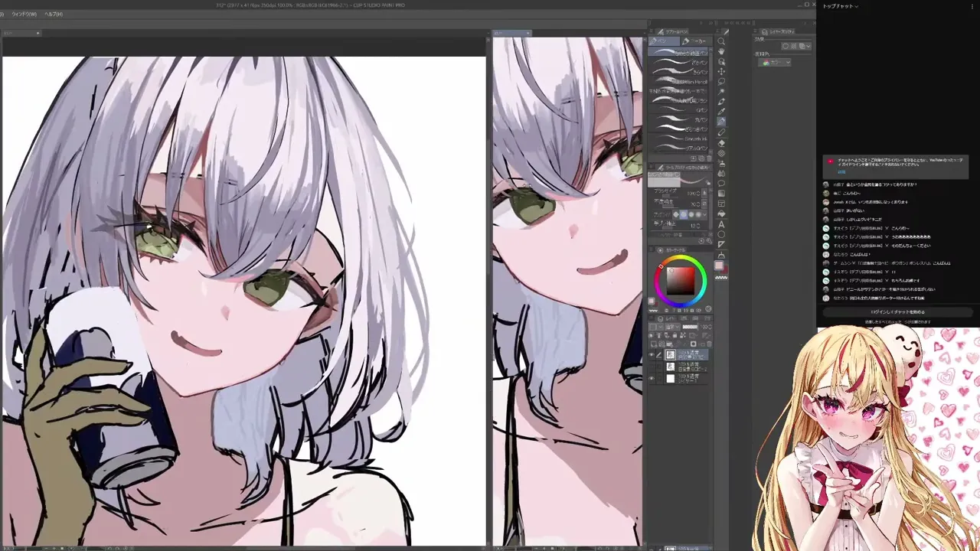Toggle transparent color swatch below main color

click(x=720, y=277)
